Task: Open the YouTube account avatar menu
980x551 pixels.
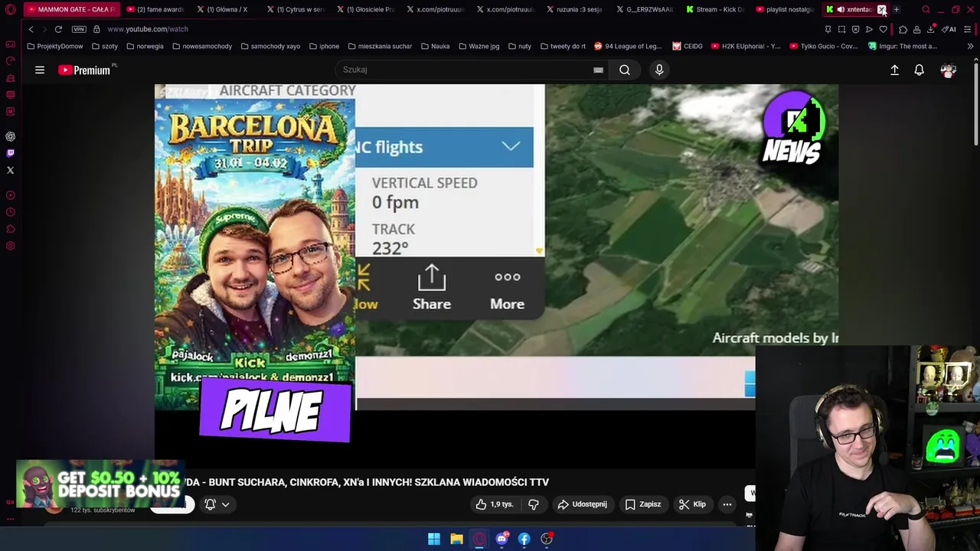Action: (949, 70)
